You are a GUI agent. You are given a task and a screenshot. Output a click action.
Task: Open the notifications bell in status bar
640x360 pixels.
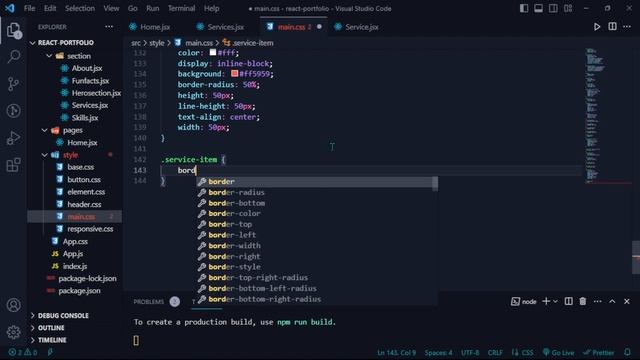pos(627,352)
